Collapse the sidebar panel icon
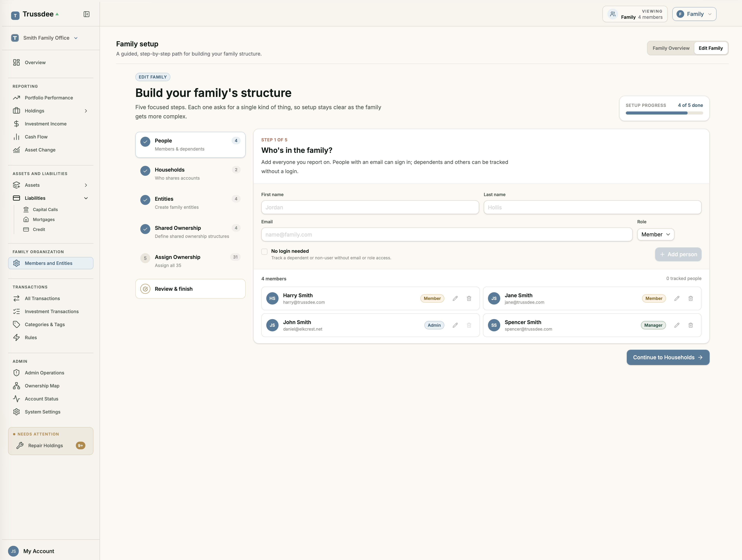The height and width of the screenshot is (560, 742). (x=87, y=14)
